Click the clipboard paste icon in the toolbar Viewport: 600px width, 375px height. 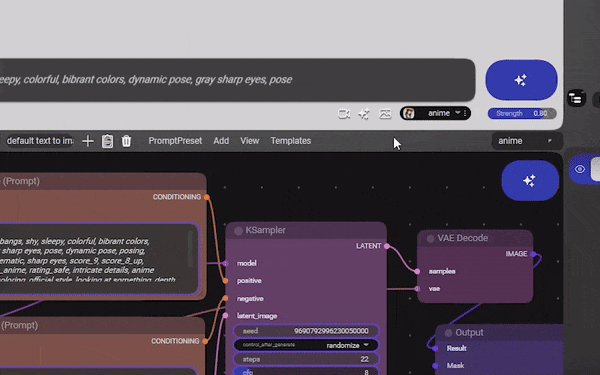coord(108,141)
